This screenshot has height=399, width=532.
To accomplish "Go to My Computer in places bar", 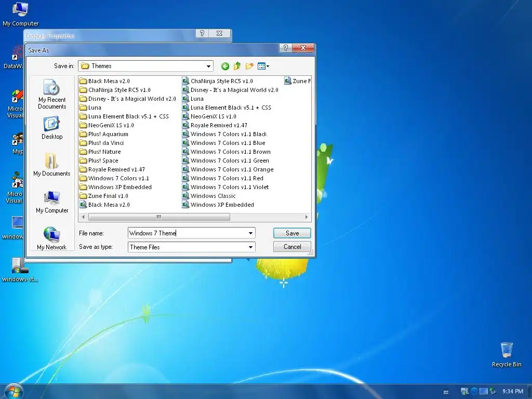I will pyautogui.click(x=52, y=202).
